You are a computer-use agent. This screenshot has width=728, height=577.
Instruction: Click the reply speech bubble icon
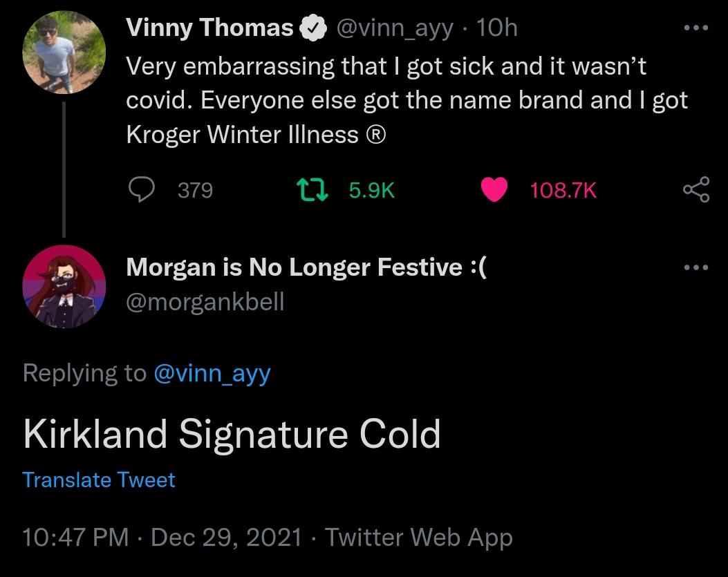point(142,189)
